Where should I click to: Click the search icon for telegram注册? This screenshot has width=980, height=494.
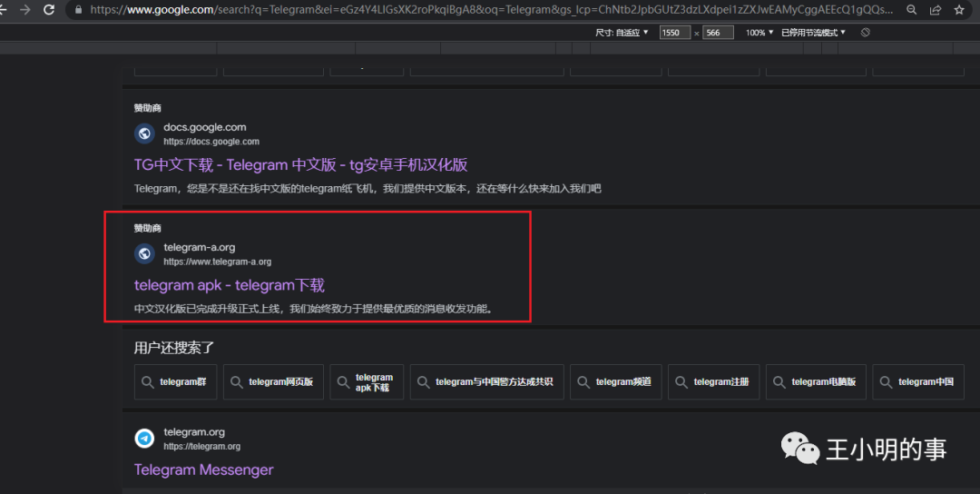click(x=681, y=382)
